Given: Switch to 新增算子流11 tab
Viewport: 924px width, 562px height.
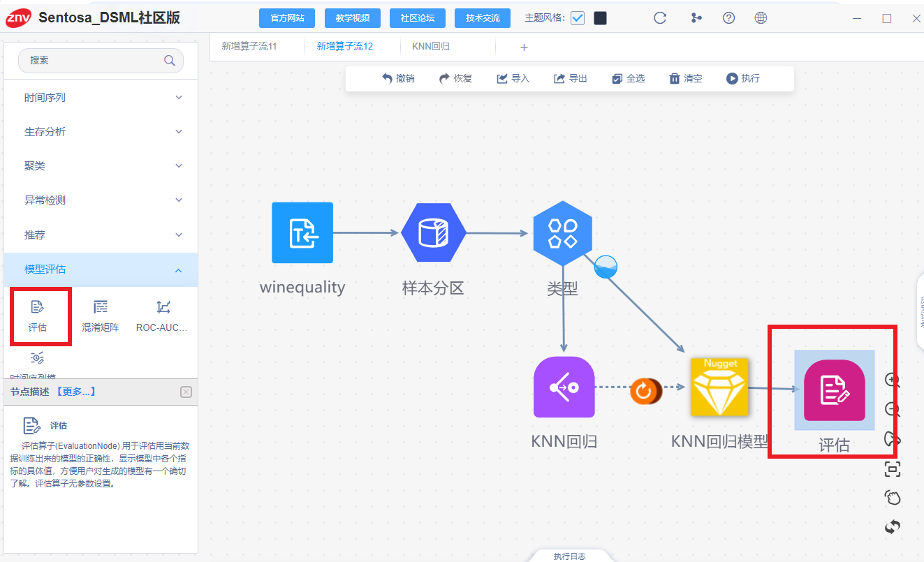Looking at the screenshot, I should [249, 47].
